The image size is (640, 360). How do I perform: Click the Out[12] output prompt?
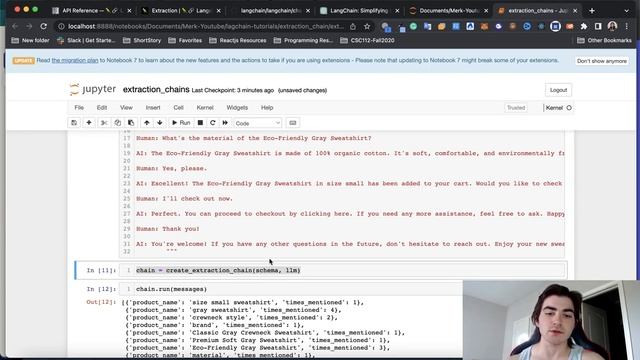coord(101,302)
